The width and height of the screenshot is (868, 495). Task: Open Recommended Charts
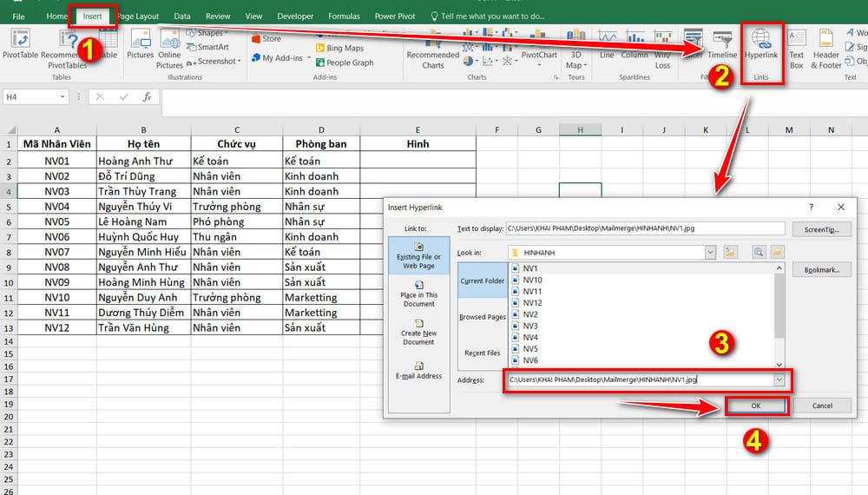[432, 49]
